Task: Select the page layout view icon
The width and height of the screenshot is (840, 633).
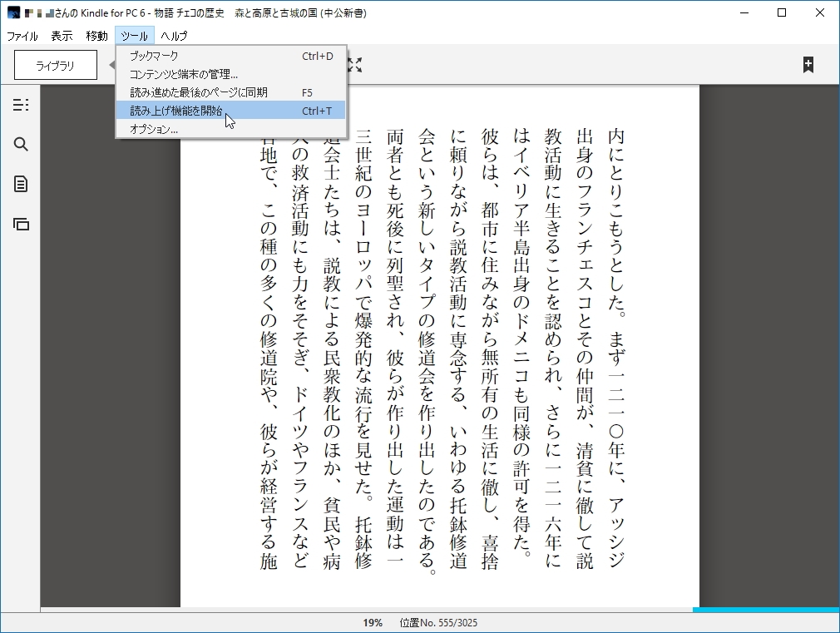Action: [x=20, y=223]
